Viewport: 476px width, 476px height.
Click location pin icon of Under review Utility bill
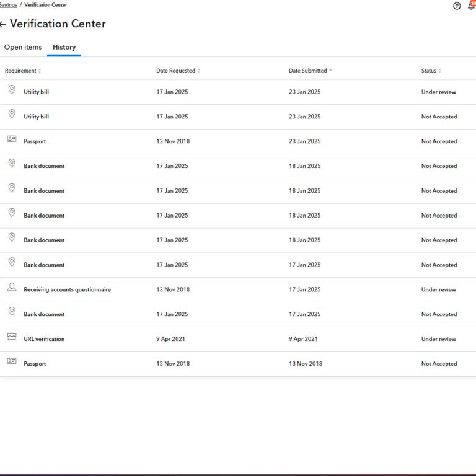pyautogui.click(x=11, y=90)
